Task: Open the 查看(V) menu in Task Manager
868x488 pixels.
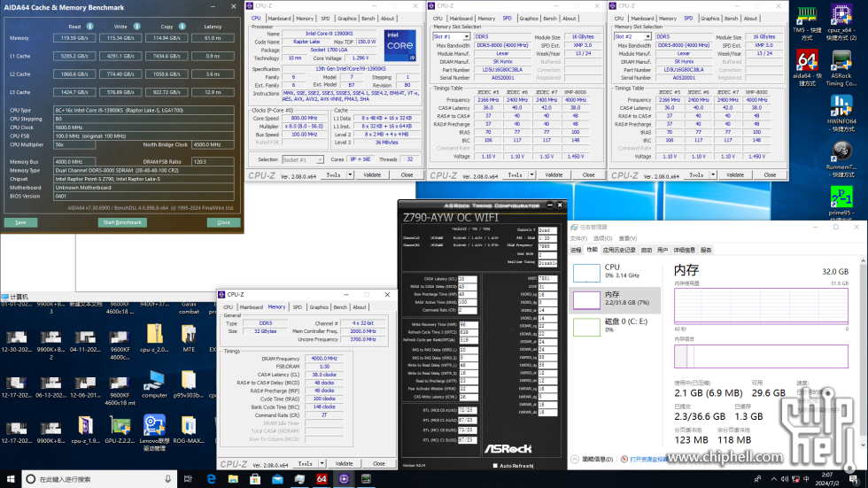Action: pyautogui.click(x=628, y=238)
